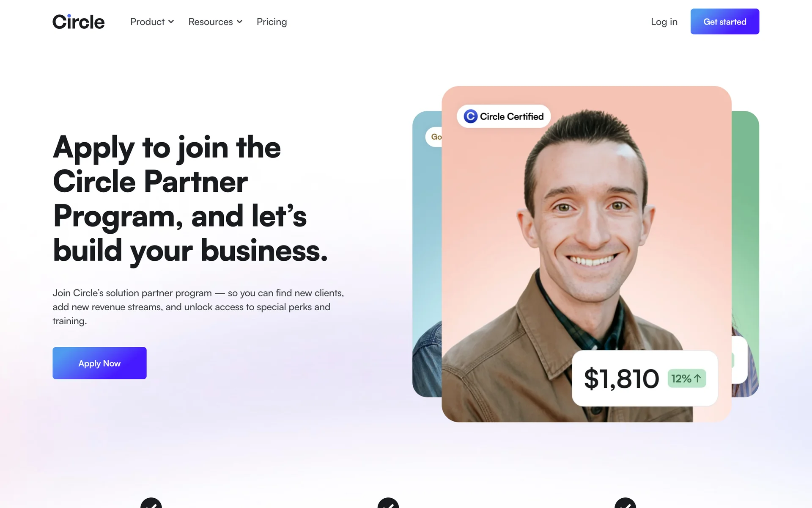
Task: Click the Apply Now button
Action: tap(99, 363)
